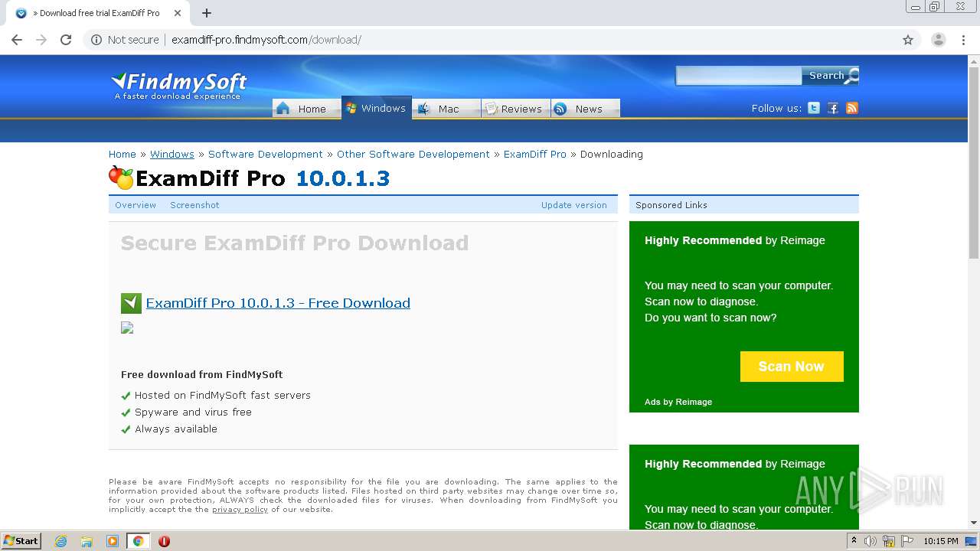Open media player taskbar icon
Viewport: 980px width, 551px height.
pyautogui.click(x=113, y=541)
